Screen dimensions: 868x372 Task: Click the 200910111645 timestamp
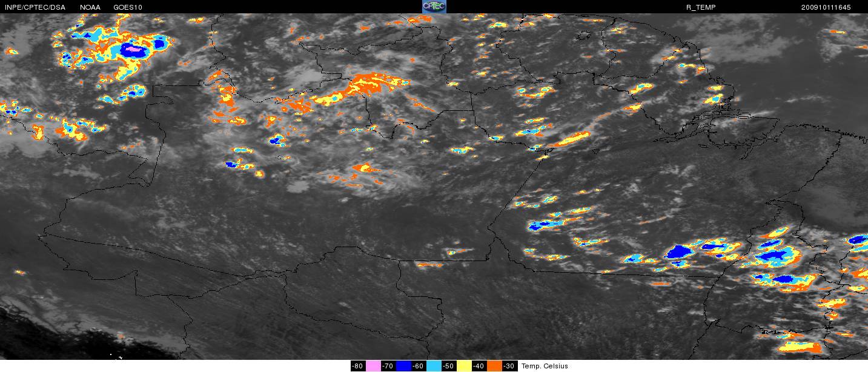826,7
